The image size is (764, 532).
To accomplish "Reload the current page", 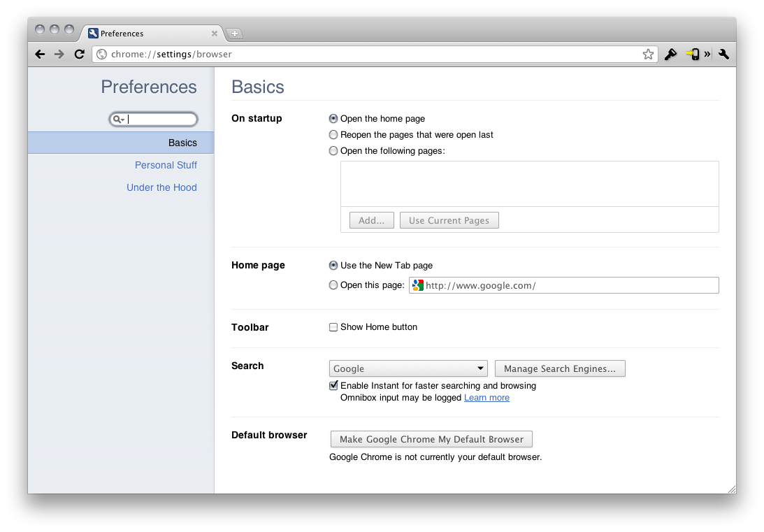I will click(x=79, y=54).
